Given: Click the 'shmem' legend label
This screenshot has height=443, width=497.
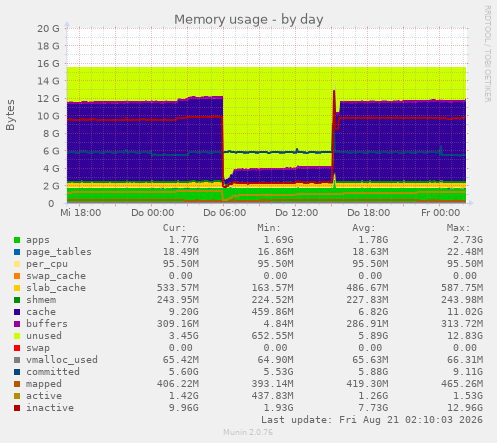Looking at the screenshot, I should coord(41,300).
